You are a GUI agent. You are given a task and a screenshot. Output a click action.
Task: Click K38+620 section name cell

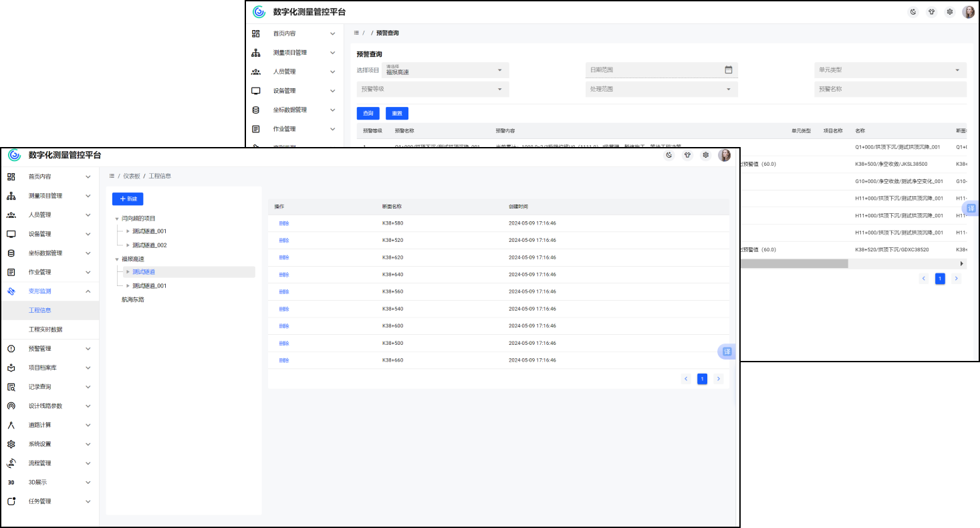393,257
